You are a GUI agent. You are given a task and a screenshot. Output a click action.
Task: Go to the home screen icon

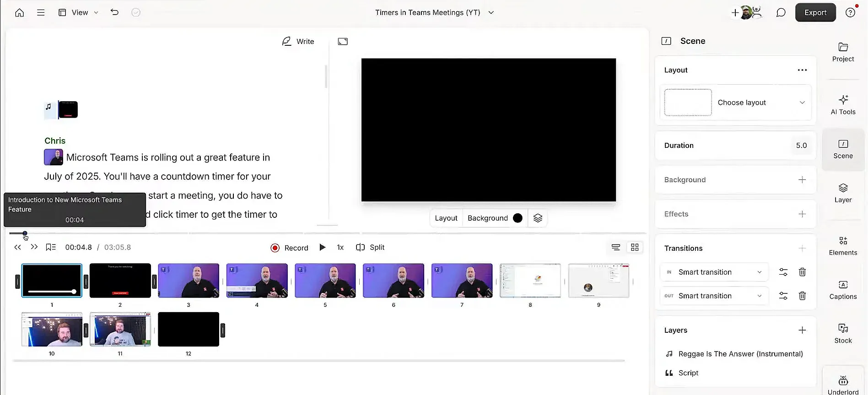[x=19, y=12]
